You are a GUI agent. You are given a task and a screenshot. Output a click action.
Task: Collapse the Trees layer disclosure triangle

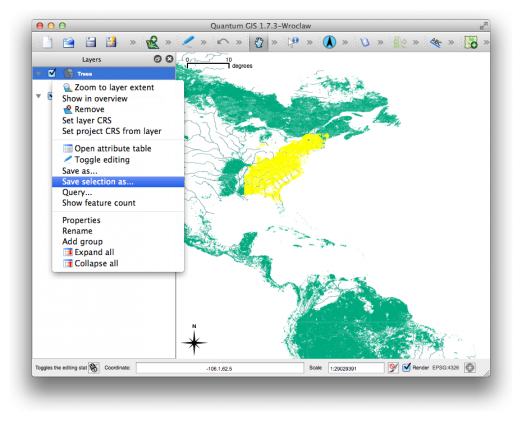point(39,73)
